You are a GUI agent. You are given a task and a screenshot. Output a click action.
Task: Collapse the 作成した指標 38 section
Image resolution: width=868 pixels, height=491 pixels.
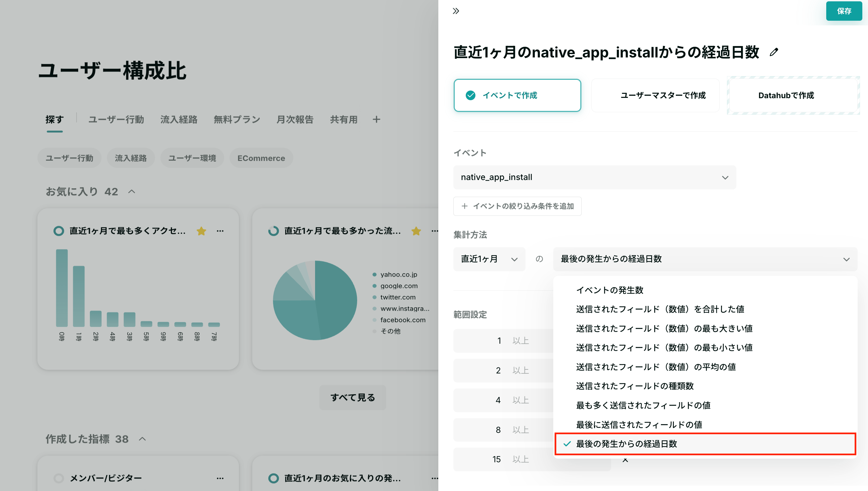[x=142, y=439]
